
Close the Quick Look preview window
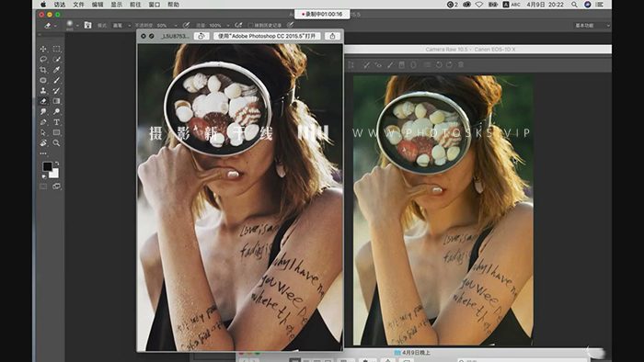tap(144, 36)
